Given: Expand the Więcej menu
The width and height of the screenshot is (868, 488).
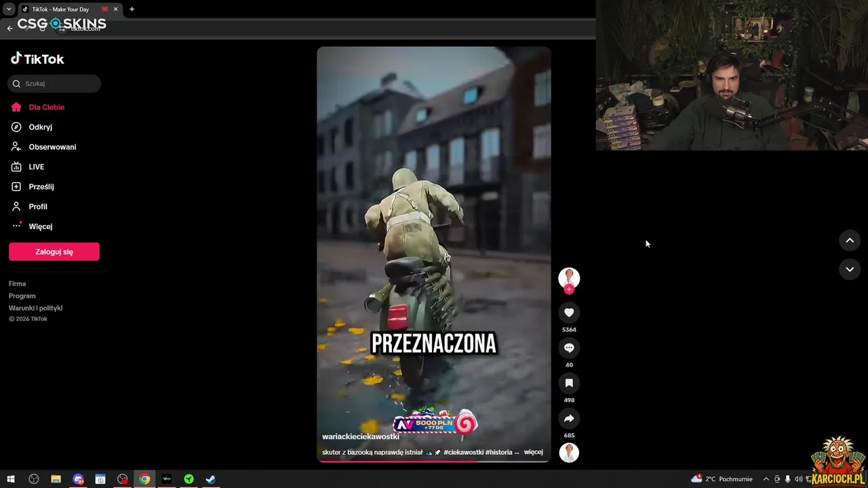Looking at the screenshot, I should [x=40, y=226].
